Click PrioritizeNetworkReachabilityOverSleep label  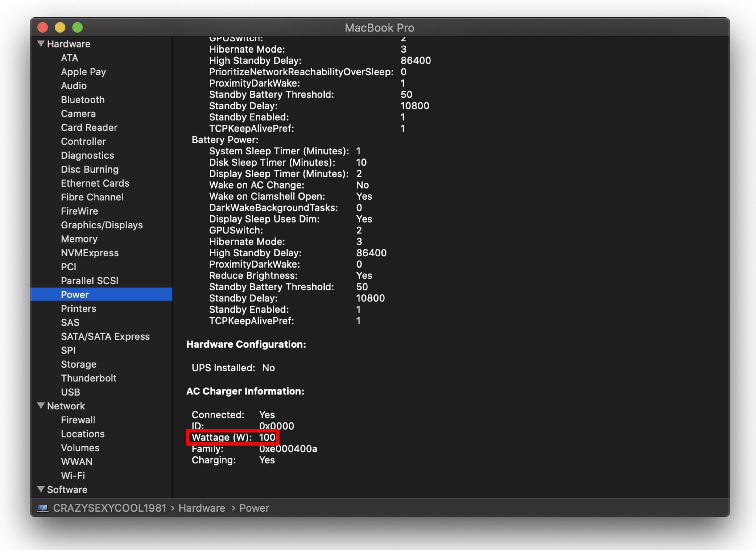pyautogui.click(x=301, y=72)
